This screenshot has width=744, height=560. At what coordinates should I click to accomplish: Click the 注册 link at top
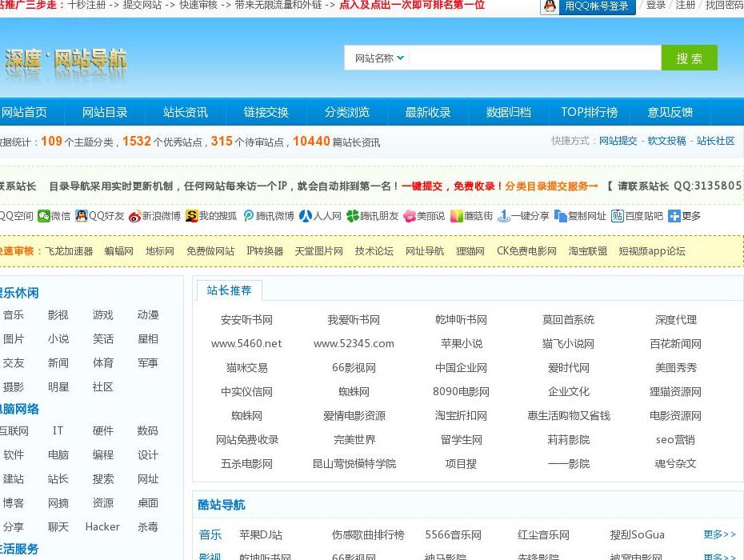(685, 6)
